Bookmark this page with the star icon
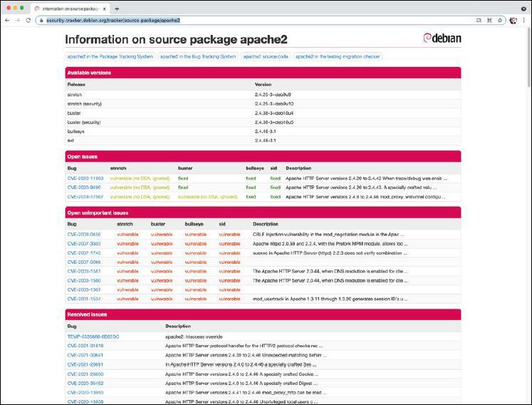This screenshot has width=532, height=405. [x=500, y=21]
